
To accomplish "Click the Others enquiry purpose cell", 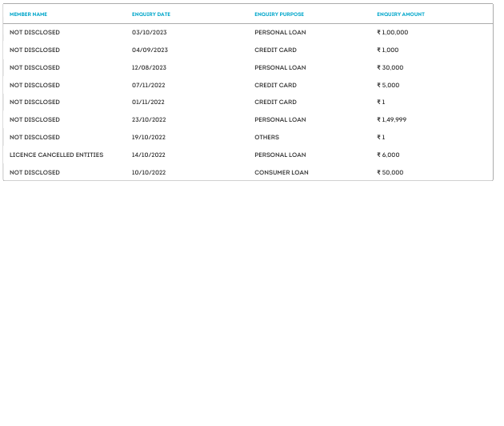I will tap(266, 138).
